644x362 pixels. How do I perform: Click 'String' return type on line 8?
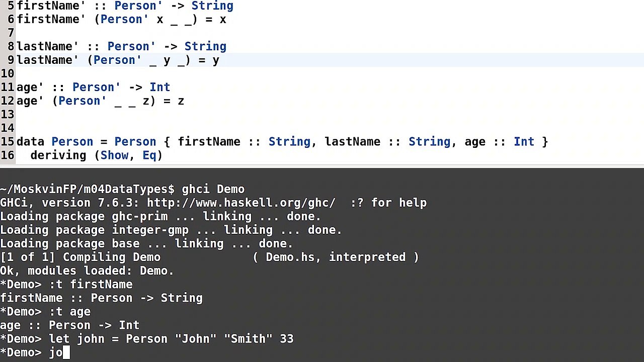tap(205, 46)
